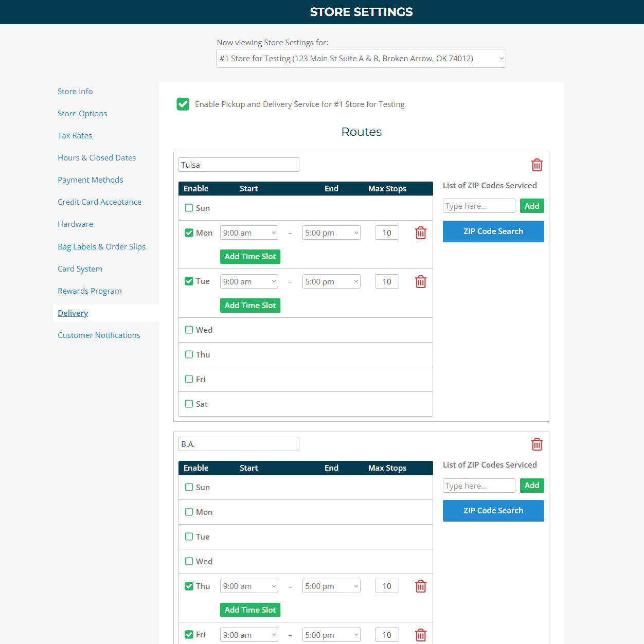Edit the B.A. route name field
Screen dimensions: 644x644
pyautogui.click(x=239, y=444)
